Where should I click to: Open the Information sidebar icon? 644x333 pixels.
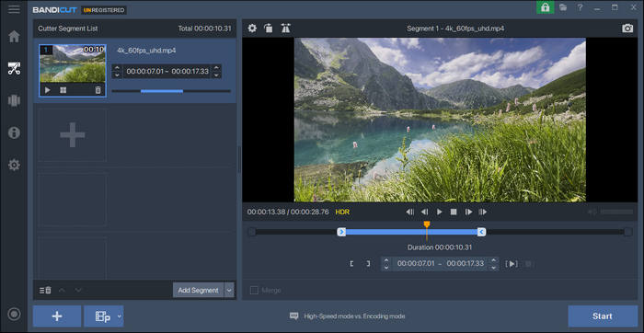tap(14, 132)
